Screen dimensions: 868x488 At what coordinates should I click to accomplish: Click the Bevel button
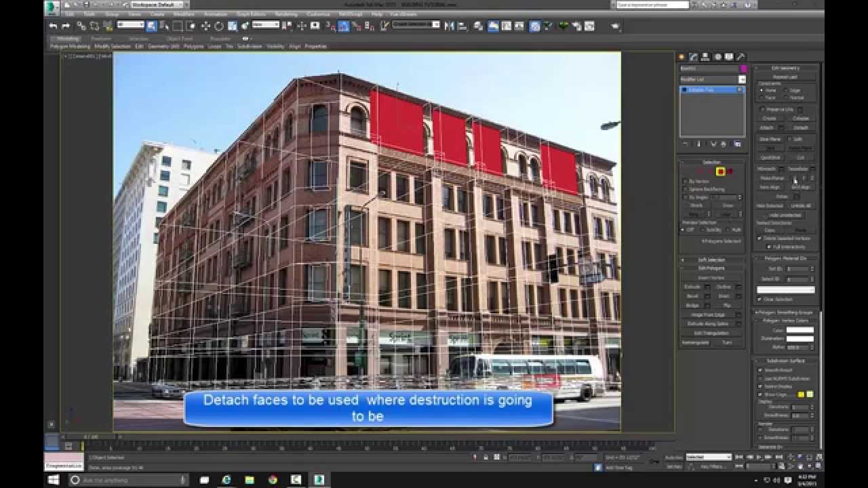(x=692, y=296)
